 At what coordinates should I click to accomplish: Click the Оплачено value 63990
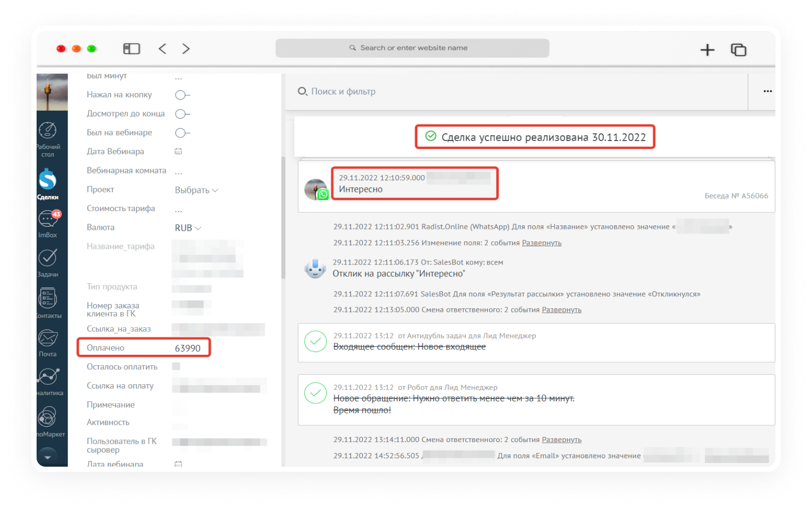point(188,348)
